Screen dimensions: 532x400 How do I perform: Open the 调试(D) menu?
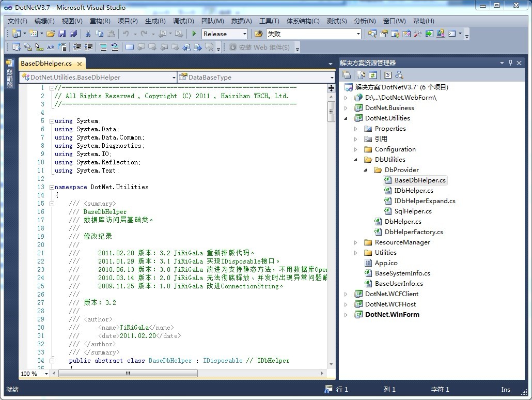(x=183, y=21)
